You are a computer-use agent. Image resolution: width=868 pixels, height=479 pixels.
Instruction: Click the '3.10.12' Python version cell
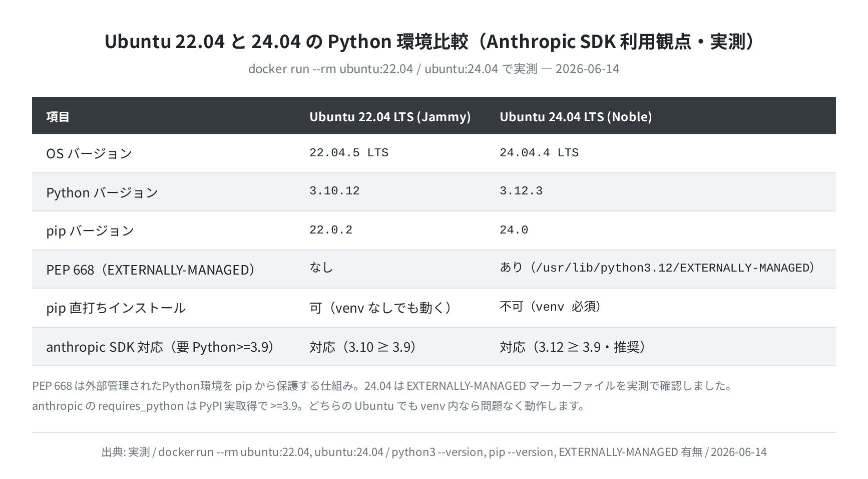[334, 191]
